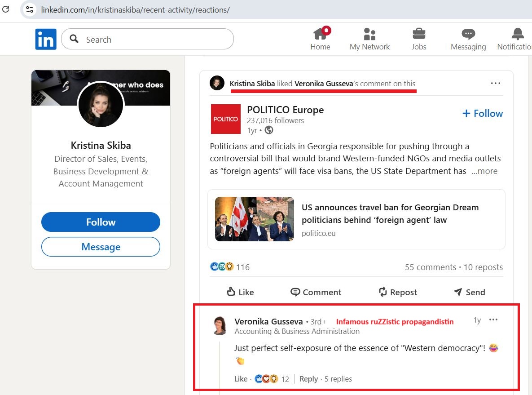Open the Jobs briefcase icon
Viewport: 532px width, 395px height.
coord(419,34)
